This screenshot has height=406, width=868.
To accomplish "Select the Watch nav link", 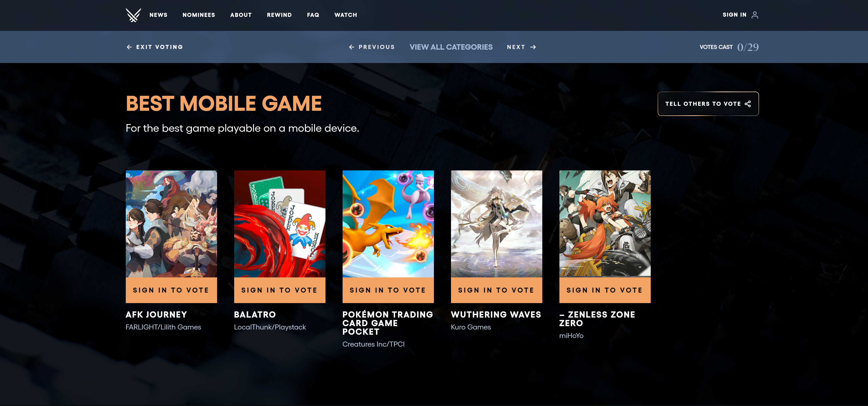I will [345, 15].
